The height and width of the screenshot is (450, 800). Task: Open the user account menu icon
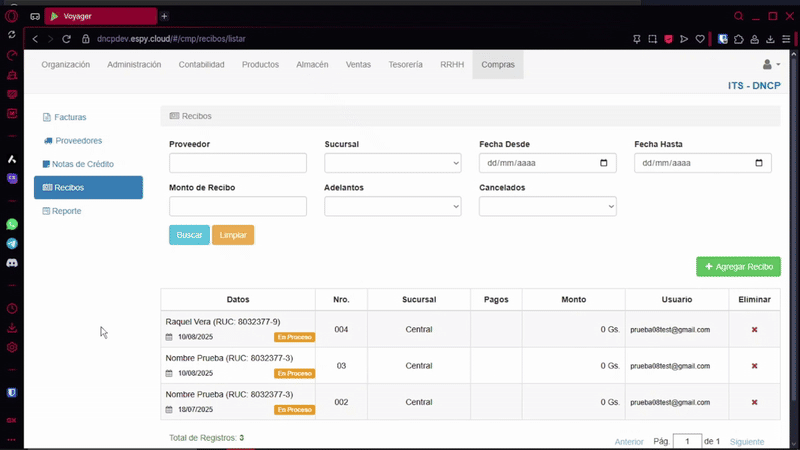tap(770, 65)
